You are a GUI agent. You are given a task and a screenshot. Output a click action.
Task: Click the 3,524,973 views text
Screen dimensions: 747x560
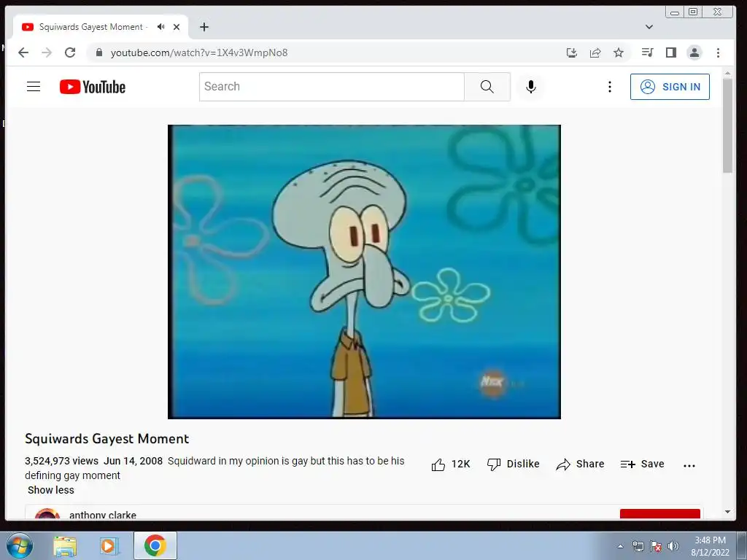[61, 461]
